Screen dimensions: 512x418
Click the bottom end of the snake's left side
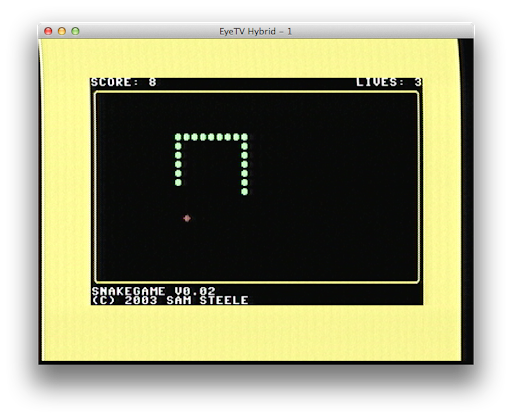pos(178,182)
